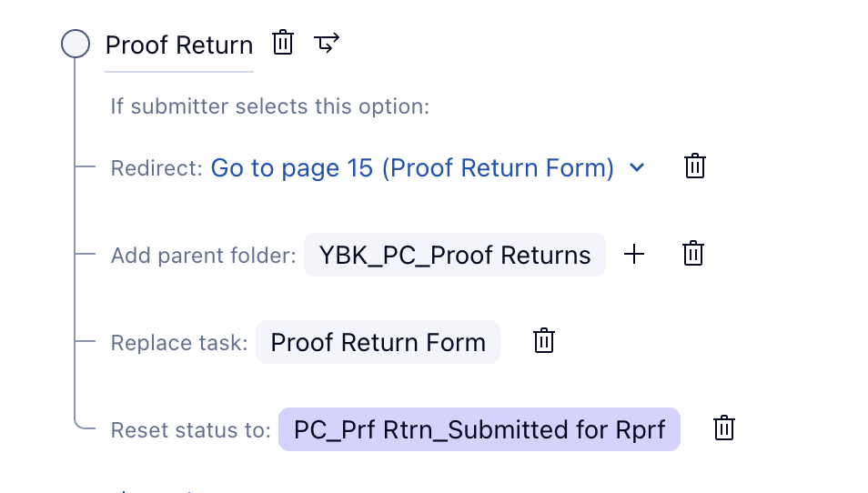868x493 pixels.
Task: Click the If submitter selects this option text
Action: coord(269,106)
